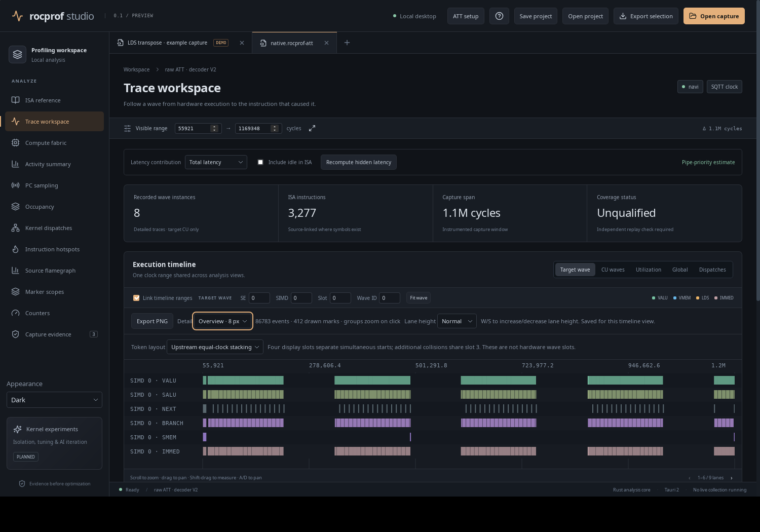
Task: Close the LDS transpose example tab
Action: 242,43
